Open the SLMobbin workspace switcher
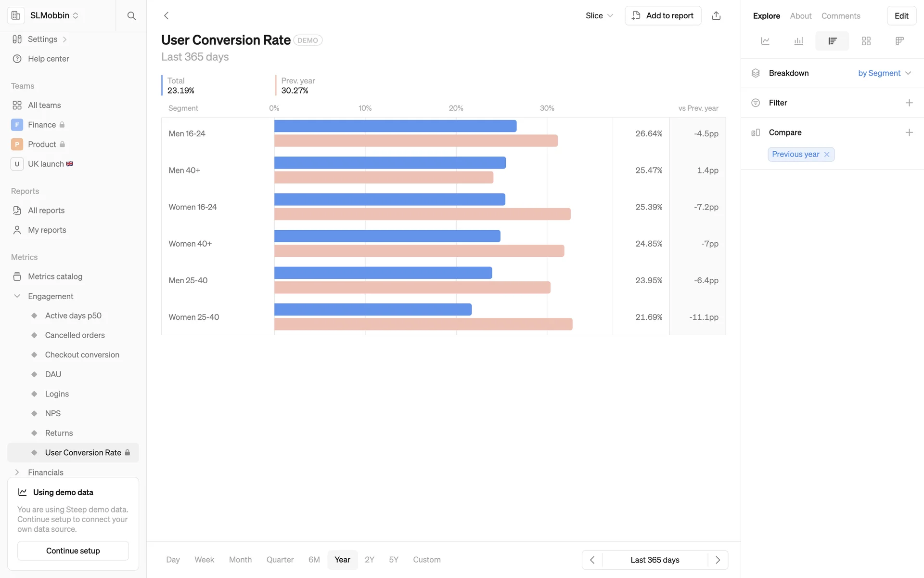 (x=54, y=15)
